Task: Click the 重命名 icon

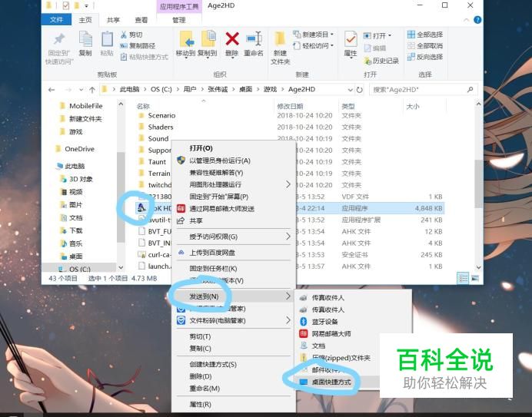Action: [254, 38]
